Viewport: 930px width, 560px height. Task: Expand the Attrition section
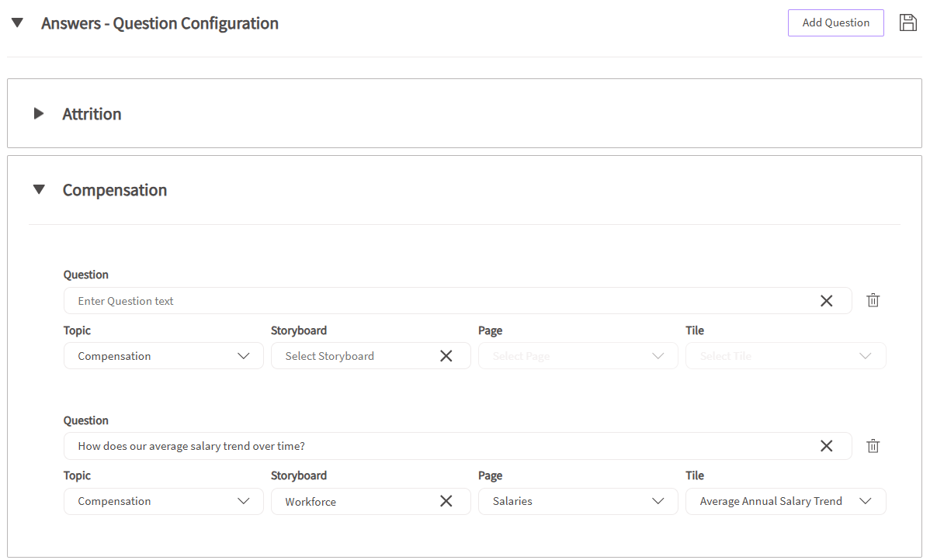tap(39, 114)
